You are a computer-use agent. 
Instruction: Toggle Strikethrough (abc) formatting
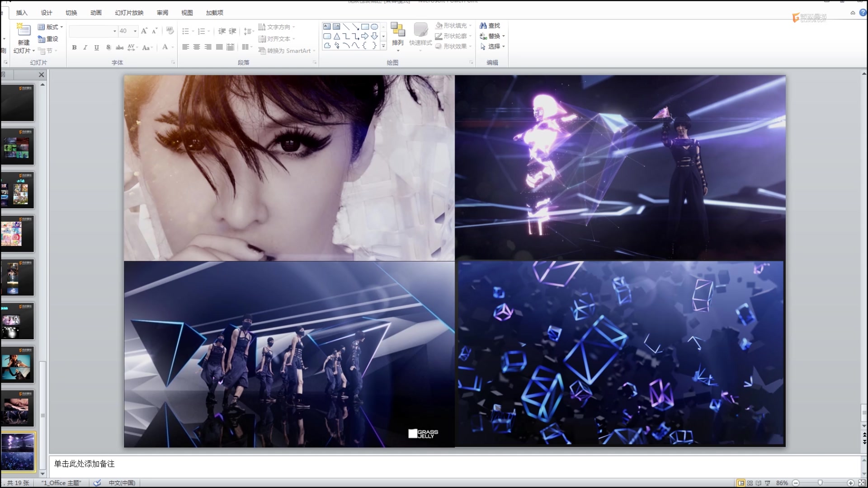(x=119, y=47)
